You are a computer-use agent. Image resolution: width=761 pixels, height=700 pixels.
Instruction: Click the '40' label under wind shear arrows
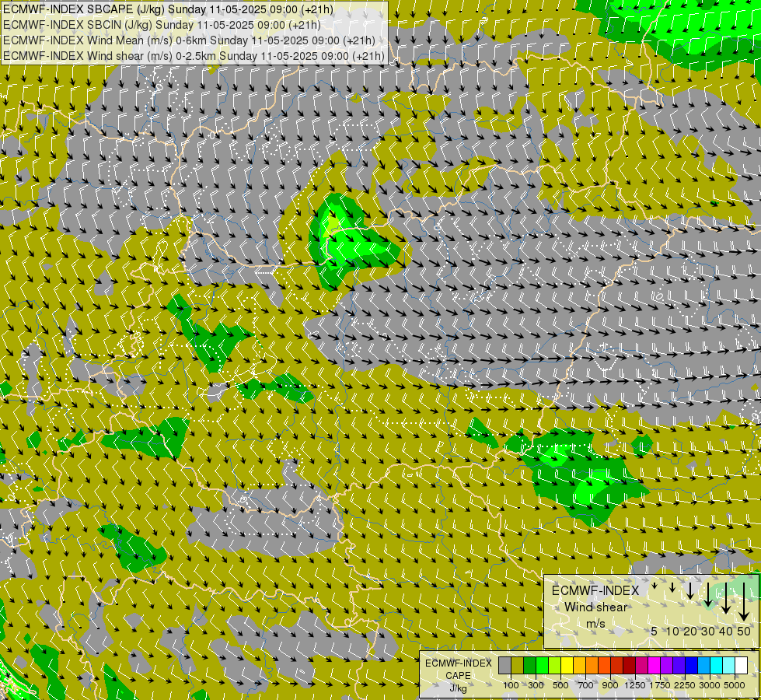[x=725, y=631]
